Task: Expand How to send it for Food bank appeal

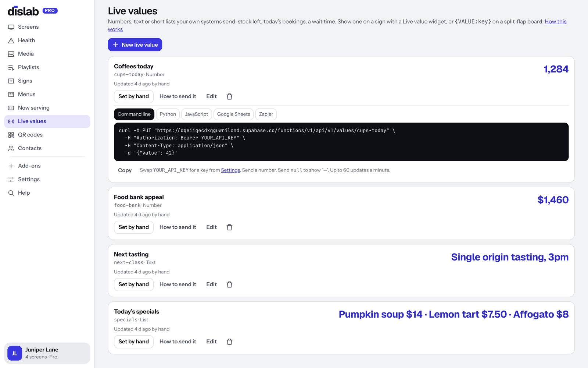Action: [178, 227]
